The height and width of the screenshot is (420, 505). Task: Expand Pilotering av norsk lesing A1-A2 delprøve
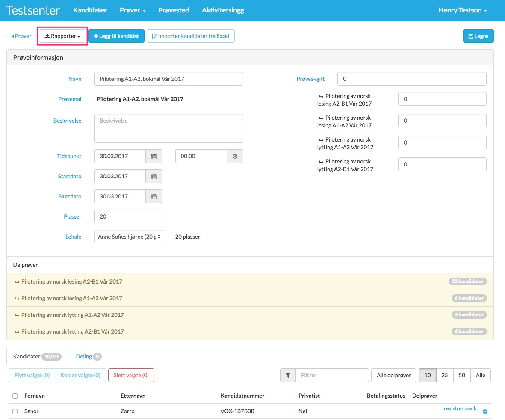[250, 298]
